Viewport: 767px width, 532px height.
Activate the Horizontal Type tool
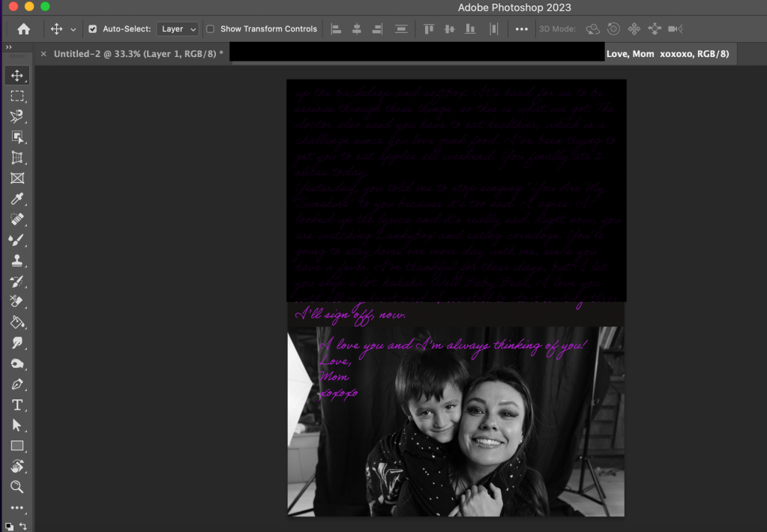pos(16,405)
